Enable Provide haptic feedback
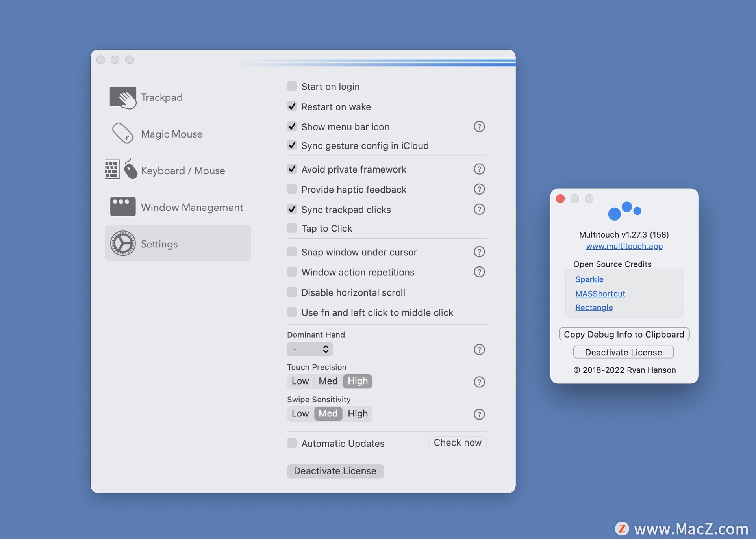 coord(292,189)
